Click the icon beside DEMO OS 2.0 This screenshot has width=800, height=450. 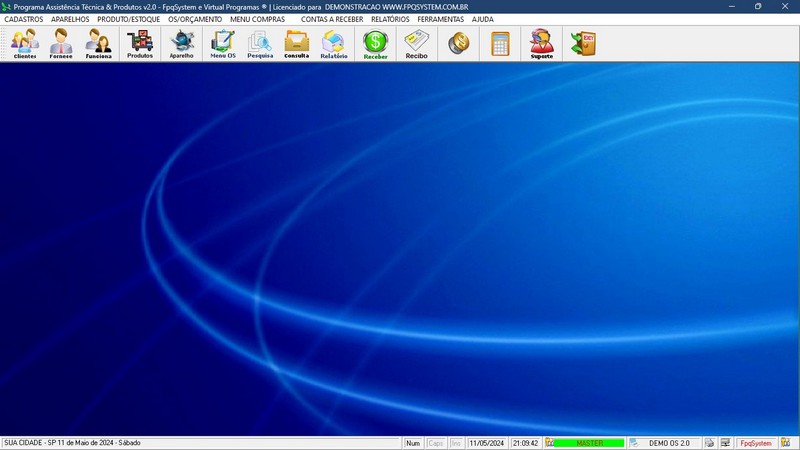coord(634,443)
